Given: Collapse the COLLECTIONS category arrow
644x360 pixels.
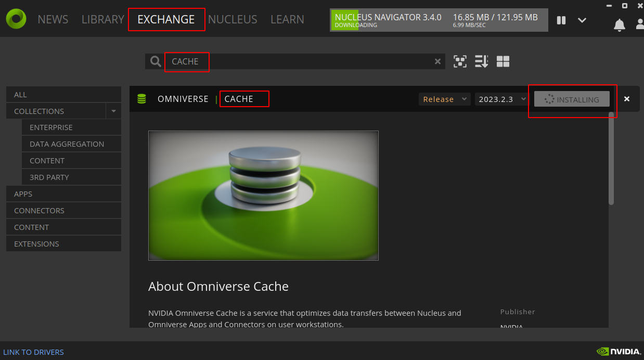Looking at the screenshot, I should click(113, 111).
